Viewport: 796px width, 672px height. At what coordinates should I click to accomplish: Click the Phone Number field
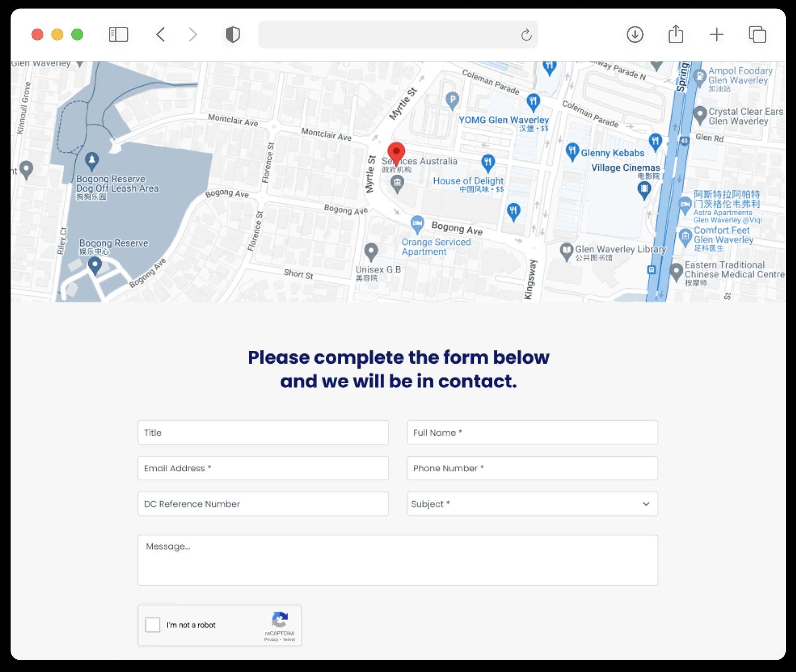coord(532,468)
